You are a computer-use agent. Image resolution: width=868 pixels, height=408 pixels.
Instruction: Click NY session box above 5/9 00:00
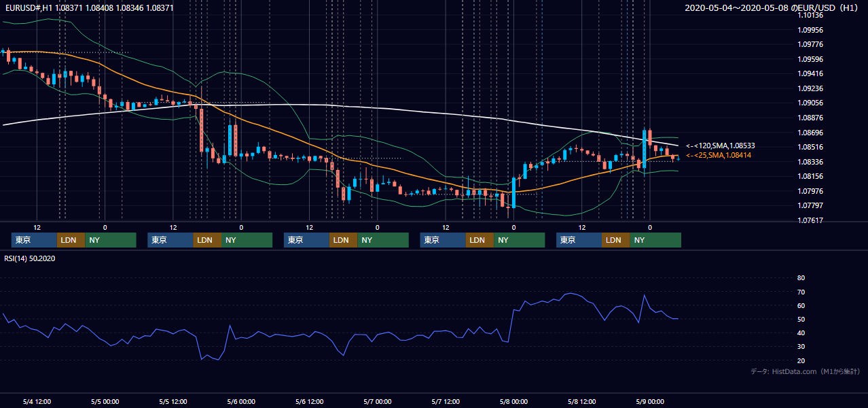(655, 240)
